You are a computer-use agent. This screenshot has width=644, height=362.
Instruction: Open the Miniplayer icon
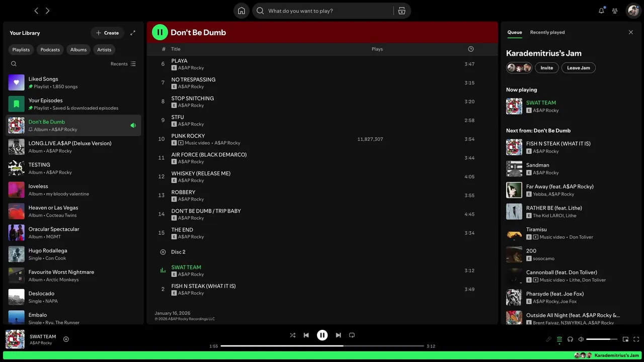[625, 339]
